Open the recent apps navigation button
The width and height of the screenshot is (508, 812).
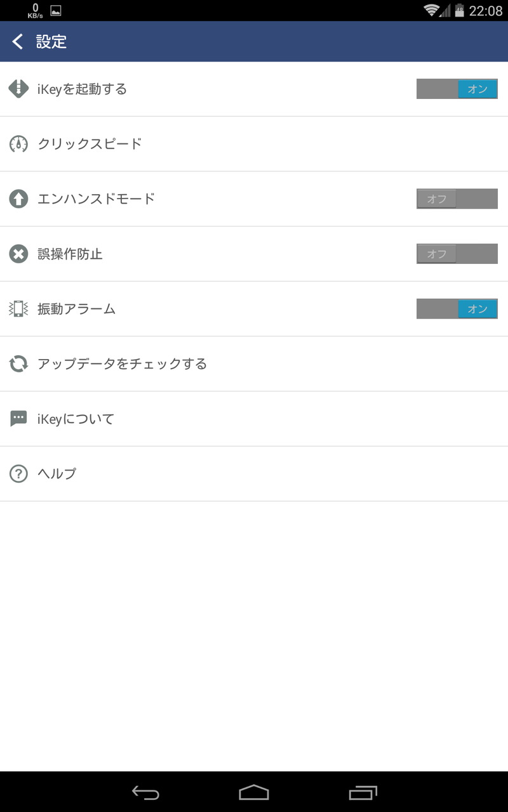[363, 792]
